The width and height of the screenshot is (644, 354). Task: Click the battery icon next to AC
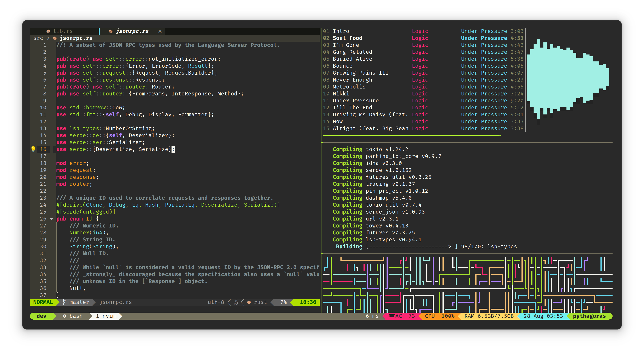pyautogui.click(x=392, y=316)
